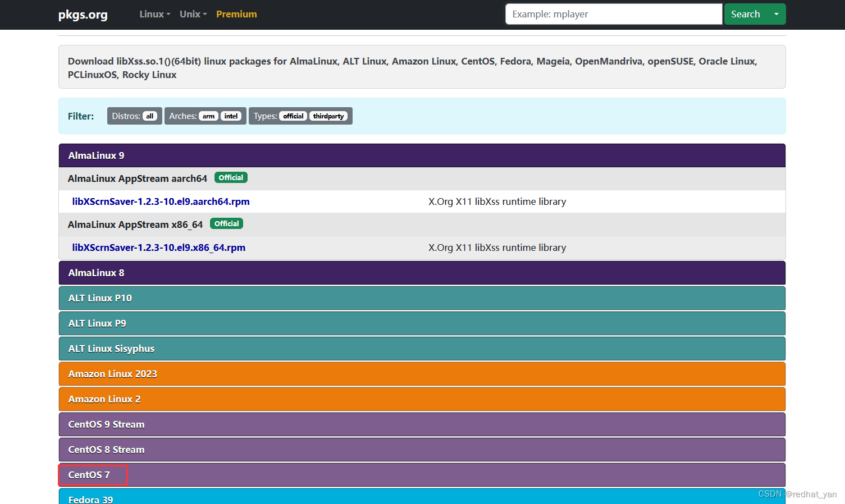Download libXScrnSaver-1.2.3-10.el9.aarch64.rpm package
Screen dimensions: 845x504
(x=161, y=201)
